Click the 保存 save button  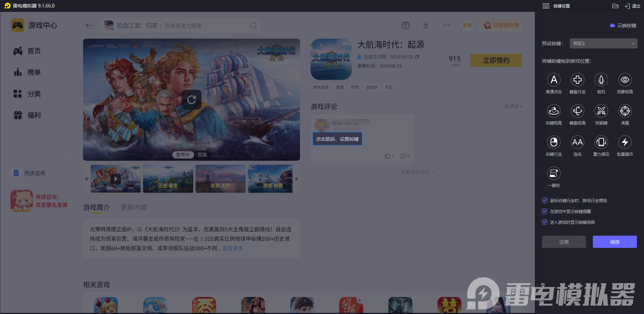tap(615, 242)
